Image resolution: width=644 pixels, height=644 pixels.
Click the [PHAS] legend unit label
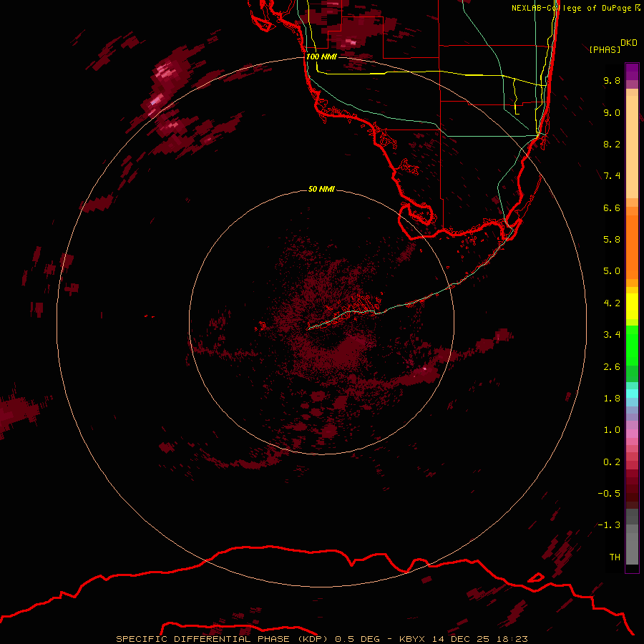point(605,49)
